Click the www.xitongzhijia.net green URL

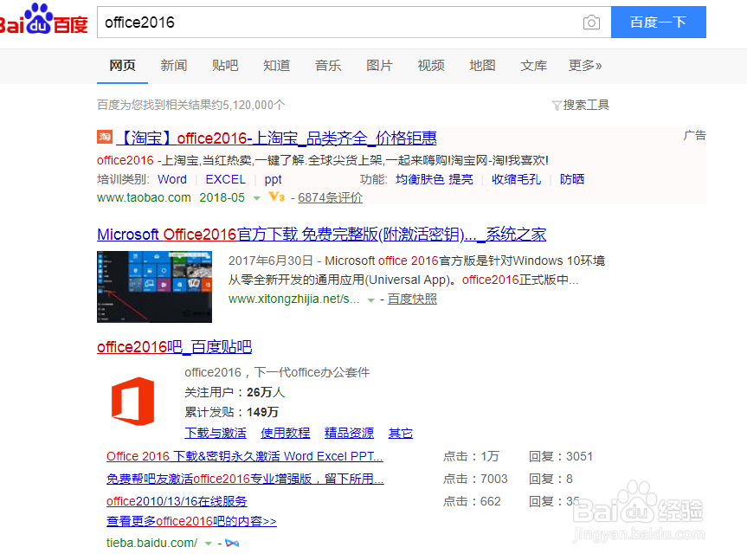coord(294,299)
